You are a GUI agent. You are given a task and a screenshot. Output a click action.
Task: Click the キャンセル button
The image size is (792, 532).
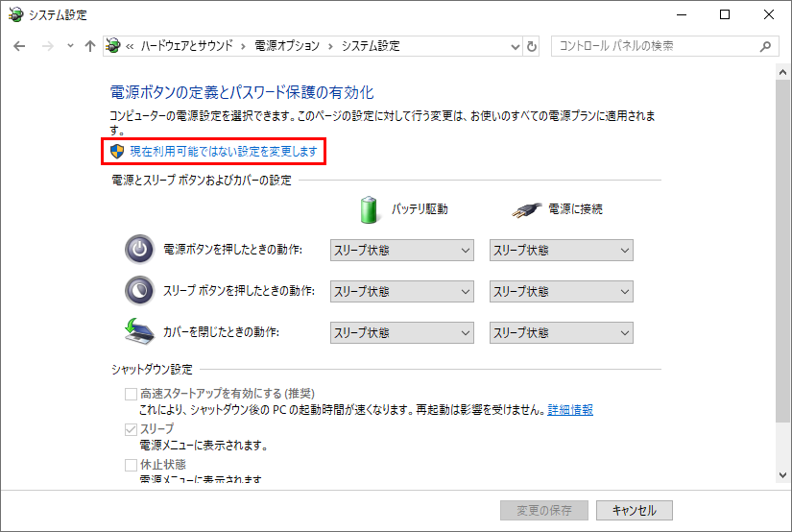[x=635, y=510]
